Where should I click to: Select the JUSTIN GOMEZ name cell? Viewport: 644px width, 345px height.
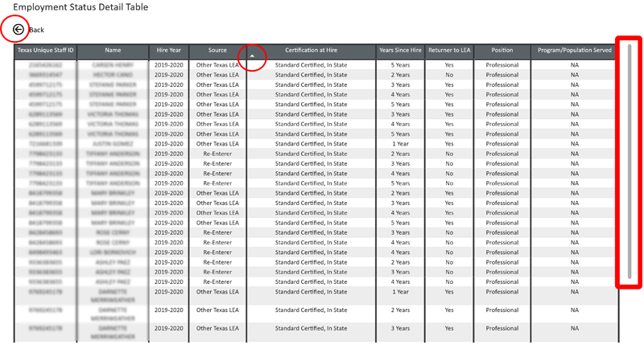(113, 144)
